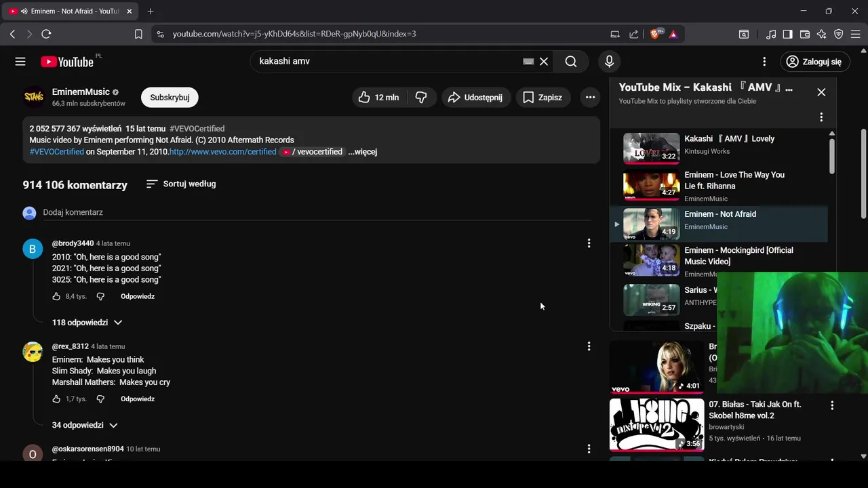
Task: Click the playlist panel scrollbar
Action: tap(832, 156)
